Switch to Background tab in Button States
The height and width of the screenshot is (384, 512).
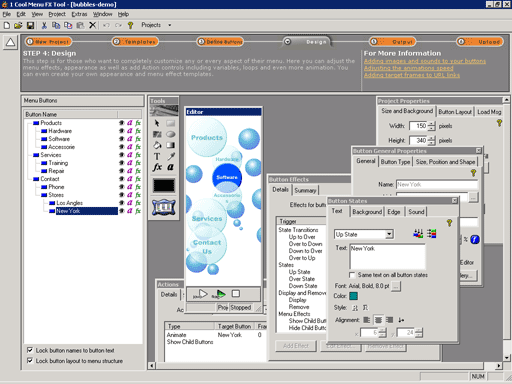367,212
